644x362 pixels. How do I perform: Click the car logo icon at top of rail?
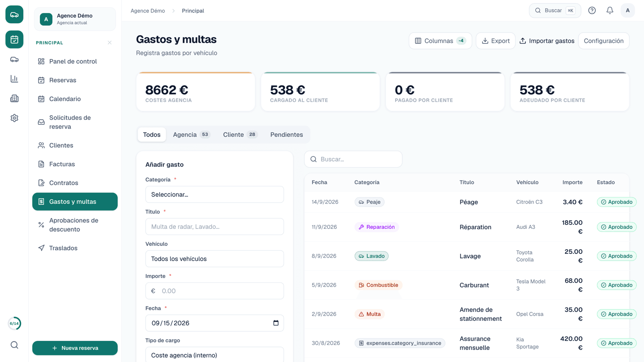tap(14, 15)
